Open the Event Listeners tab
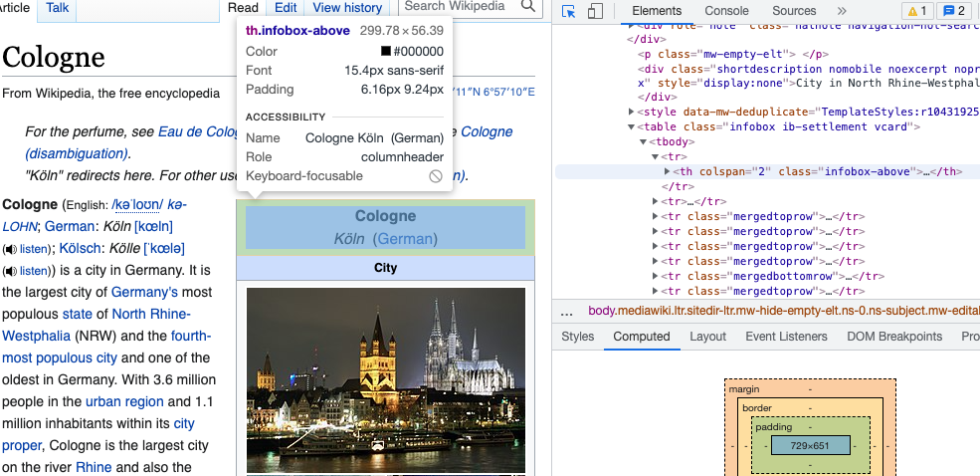 click(786, 337)
